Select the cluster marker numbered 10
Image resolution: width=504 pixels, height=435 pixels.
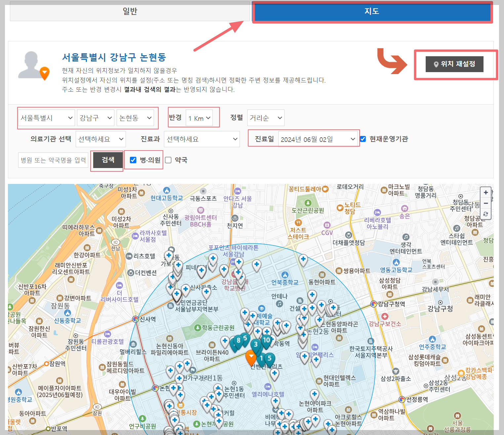click(x=266, y=341)
